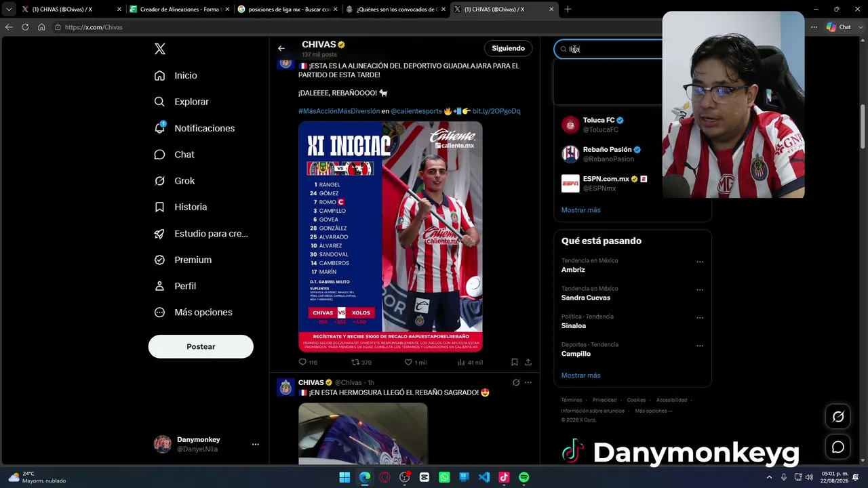Open WhatsApp from the taskbar
868x488 pixels.
[x=444, y=477]
